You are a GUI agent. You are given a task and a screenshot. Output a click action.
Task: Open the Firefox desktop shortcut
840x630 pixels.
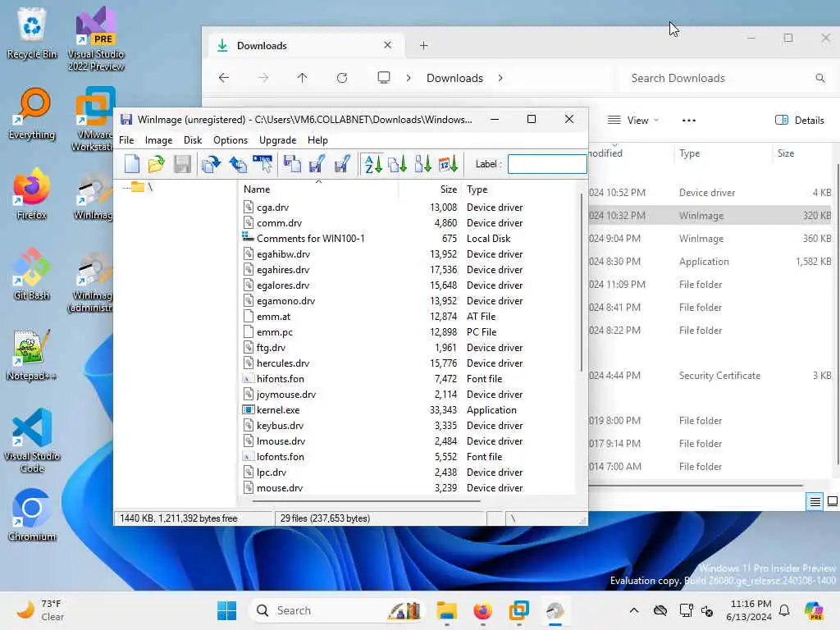point(32,194)
